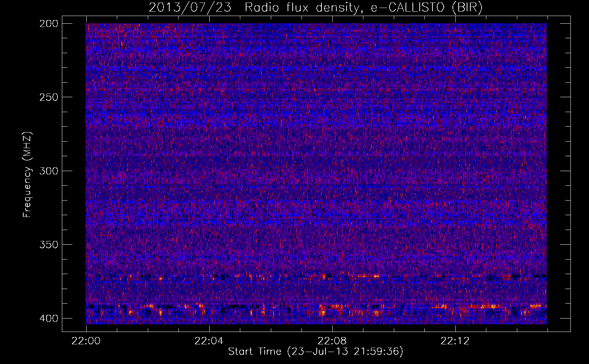Viewport: 589px width, 364px height.
Task: Select the 22:04 time tick label
Action: [209, 341]
